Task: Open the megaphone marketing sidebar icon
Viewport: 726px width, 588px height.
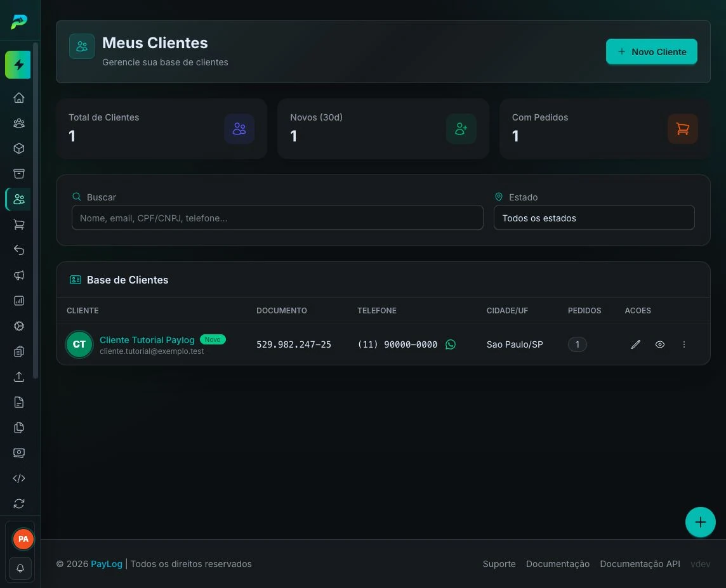Action: coord(19,276)
